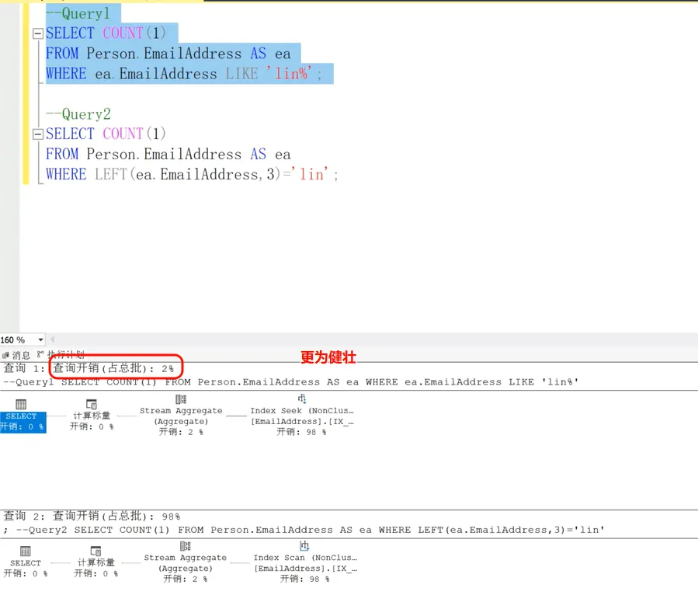Click the LEFT function keyword in Query2
Image resolution: width=698 pixels, height=616 pixels.
click(111, 175)
